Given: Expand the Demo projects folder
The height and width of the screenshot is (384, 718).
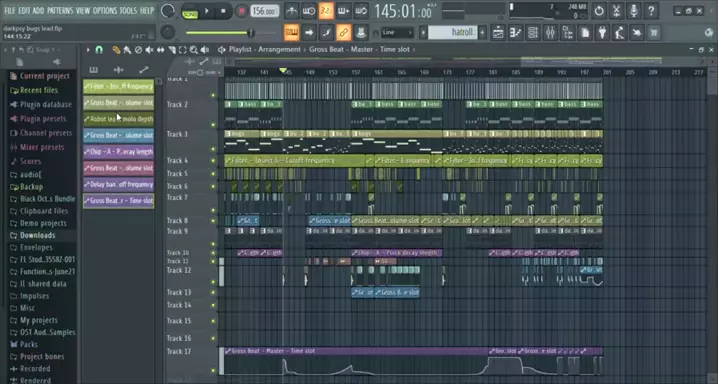Looking at the screenshot, I should tap(38, 223).
